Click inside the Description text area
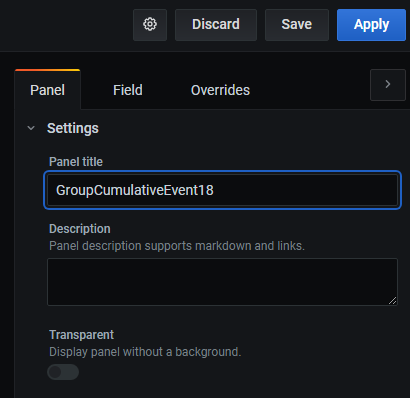Image resolution: width=410 pixels, height=398 pixels. coord(222,282)
